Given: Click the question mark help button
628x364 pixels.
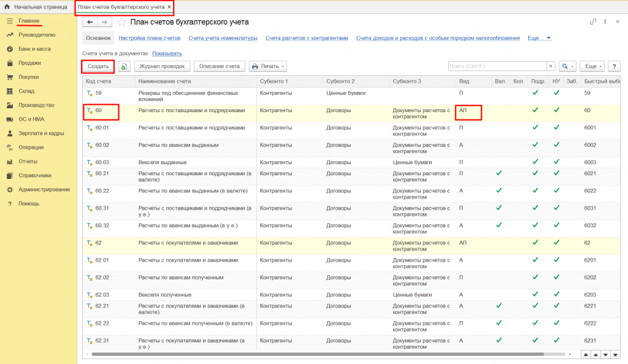Looking at the screenshot, I should click(613, 66).
